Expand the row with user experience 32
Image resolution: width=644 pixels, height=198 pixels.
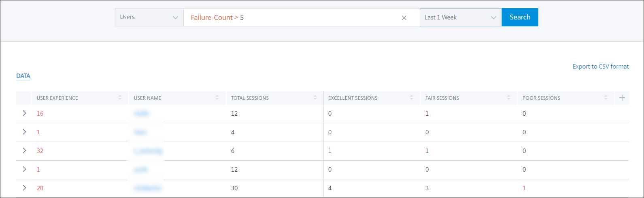pyautogui.click(x=24, y=151)
